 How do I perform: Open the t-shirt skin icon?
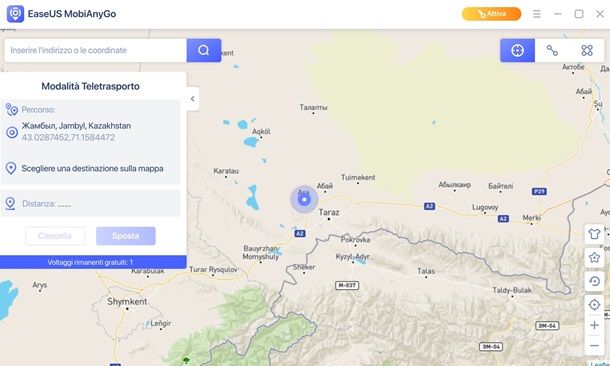594,234
